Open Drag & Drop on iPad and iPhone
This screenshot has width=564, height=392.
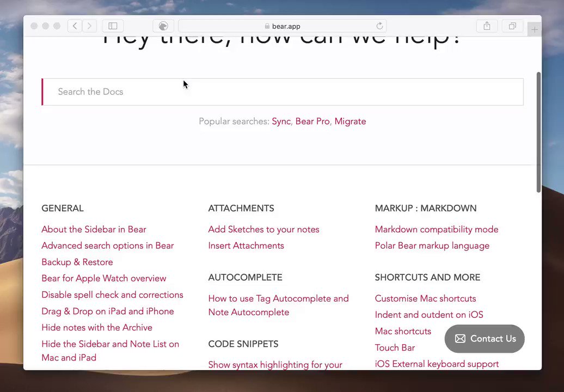coord(108,311)
